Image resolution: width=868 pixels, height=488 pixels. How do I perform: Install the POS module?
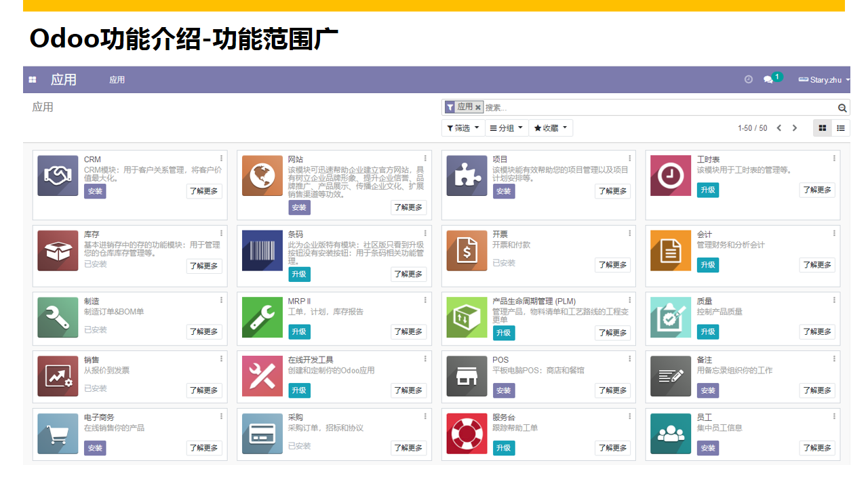(503, 390)
